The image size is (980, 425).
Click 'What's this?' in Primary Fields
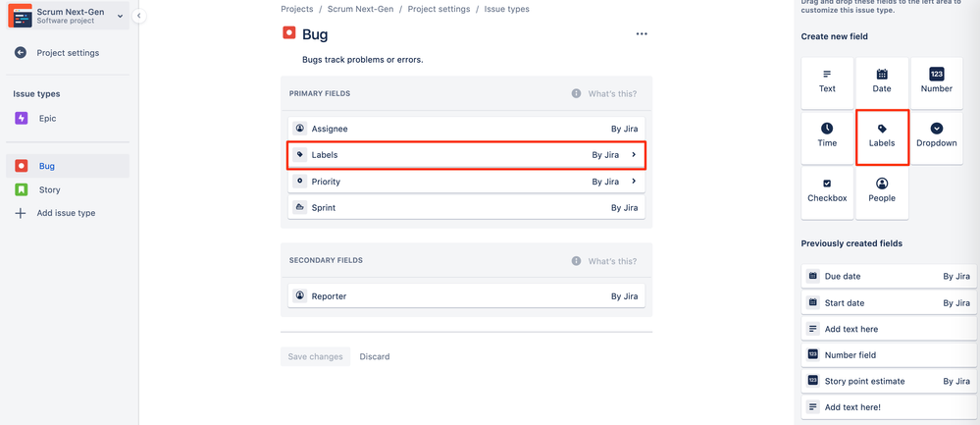pos(612,94)
